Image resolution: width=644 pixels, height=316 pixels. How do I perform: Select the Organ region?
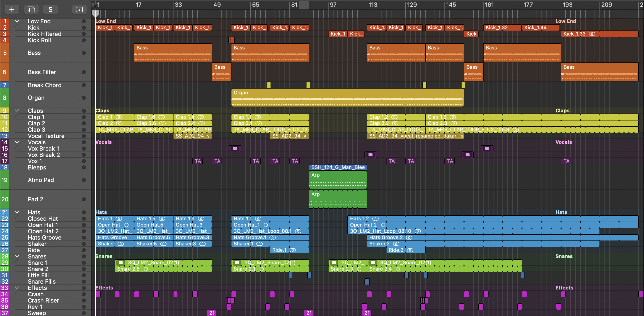[347, 98]
